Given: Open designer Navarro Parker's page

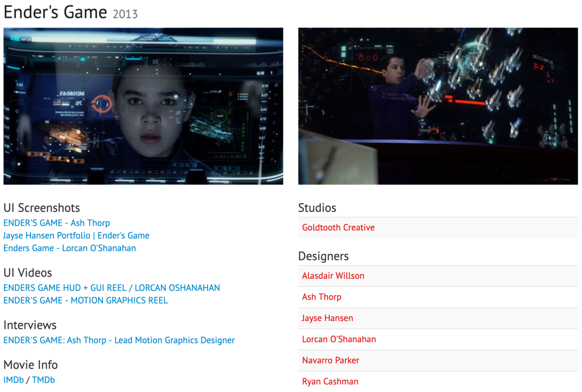Looking at the screenshot, I should pyautogui.click(x=331, y=361).
